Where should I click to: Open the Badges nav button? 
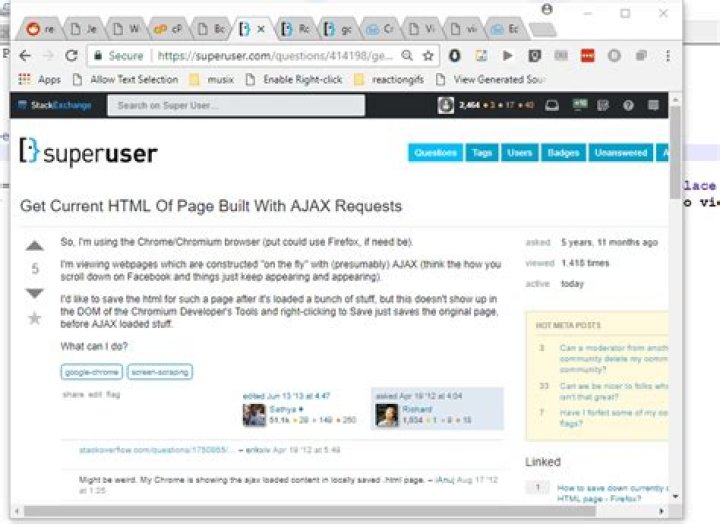(x=563, y=152)
